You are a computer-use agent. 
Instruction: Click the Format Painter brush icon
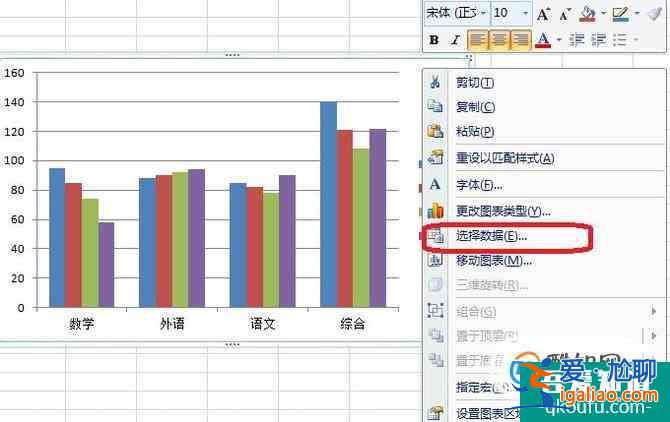pos(655,14)
